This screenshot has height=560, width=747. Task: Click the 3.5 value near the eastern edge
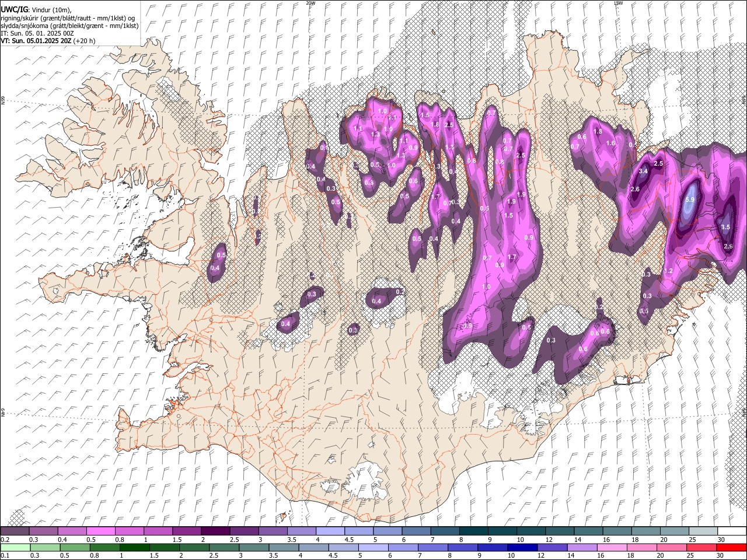pyautogui.click(x=726, y=228)
